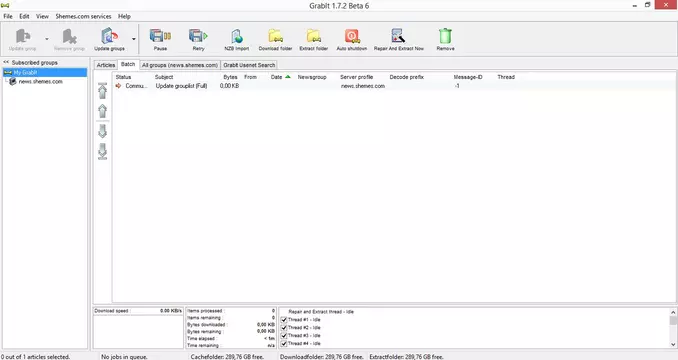Screen dimensions: 678x360
Task: Open the Extract folder icon
Action: 314,36
